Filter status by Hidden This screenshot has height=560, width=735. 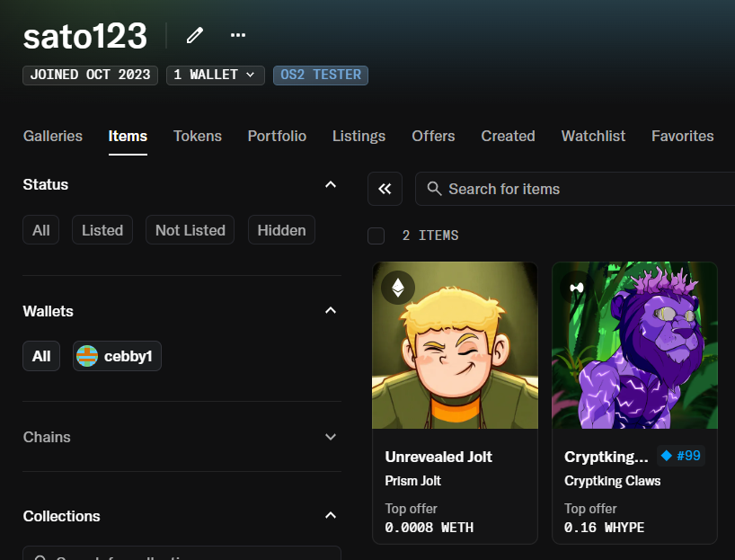[x=281, y=230]
